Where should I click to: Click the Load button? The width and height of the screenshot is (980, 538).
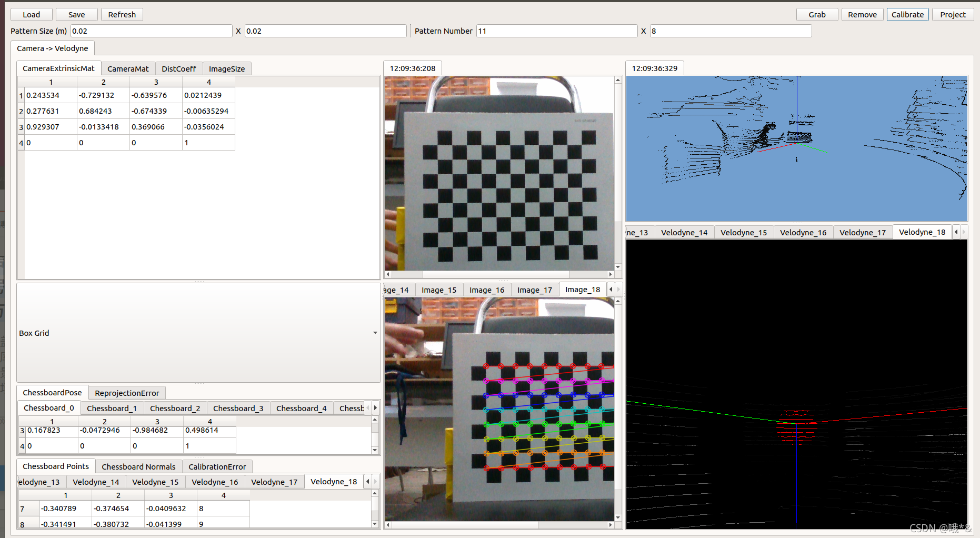[32, 15]
